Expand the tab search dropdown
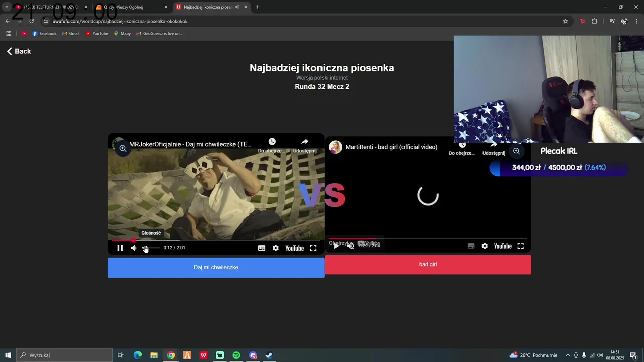Image resolution: width=644 pixels, height=362 pixels. click(7, 7)
